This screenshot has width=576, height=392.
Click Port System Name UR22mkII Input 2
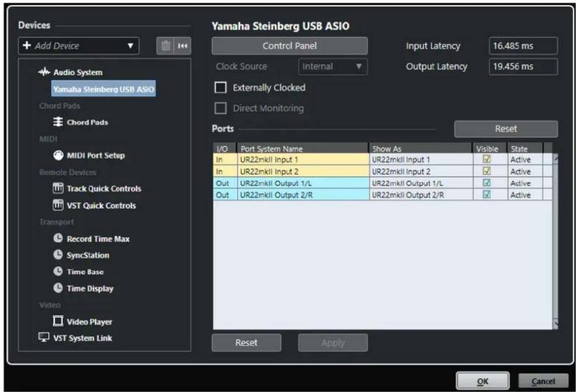click(303, 171)
